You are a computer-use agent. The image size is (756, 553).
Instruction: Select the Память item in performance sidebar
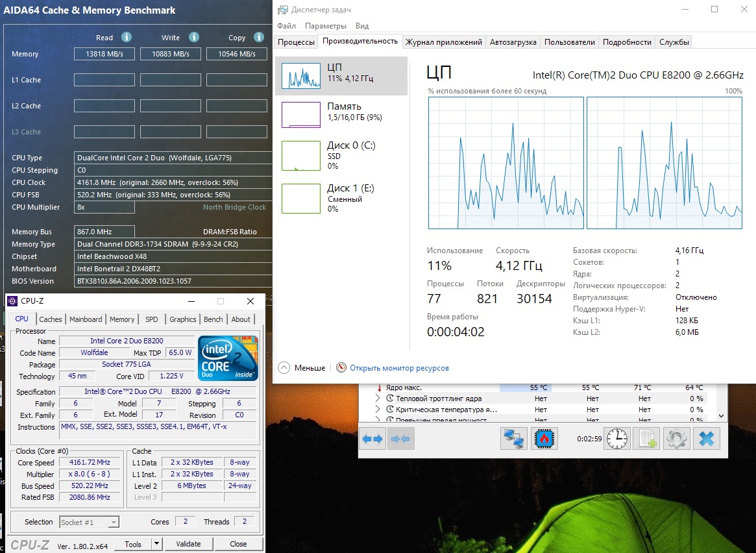(341, 115)
